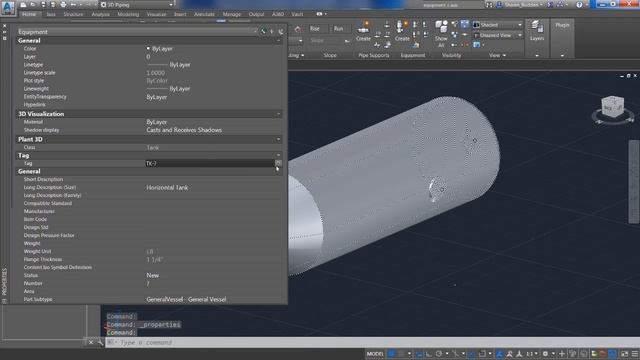640x360 pixels.
Task: Open the status bar customization menu
Action: (x=635, y=354)
